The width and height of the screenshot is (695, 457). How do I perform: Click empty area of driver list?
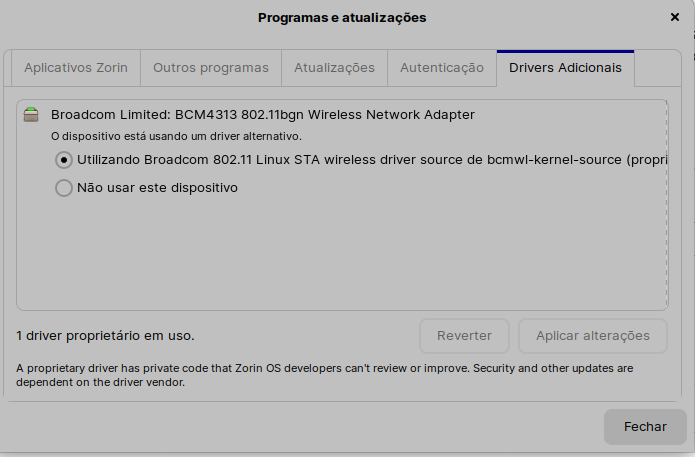point(341,255)
